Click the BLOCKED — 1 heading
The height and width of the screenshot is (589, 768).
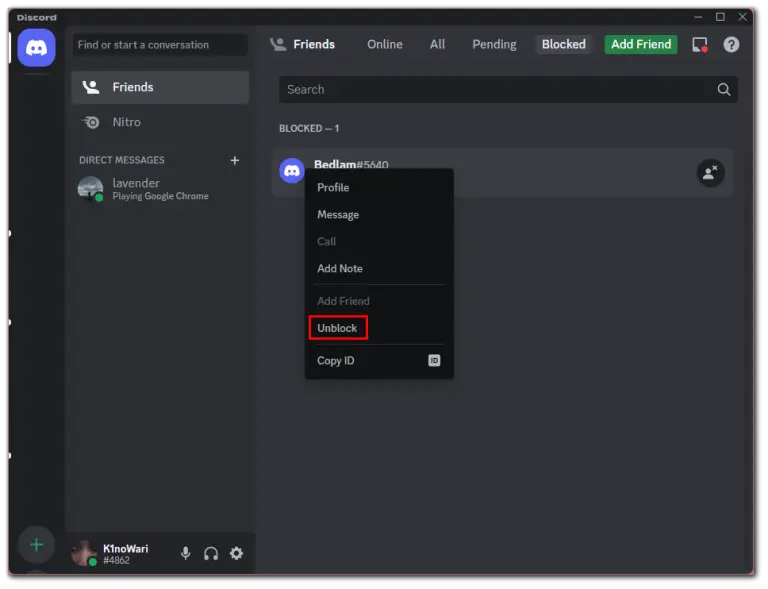311,129
